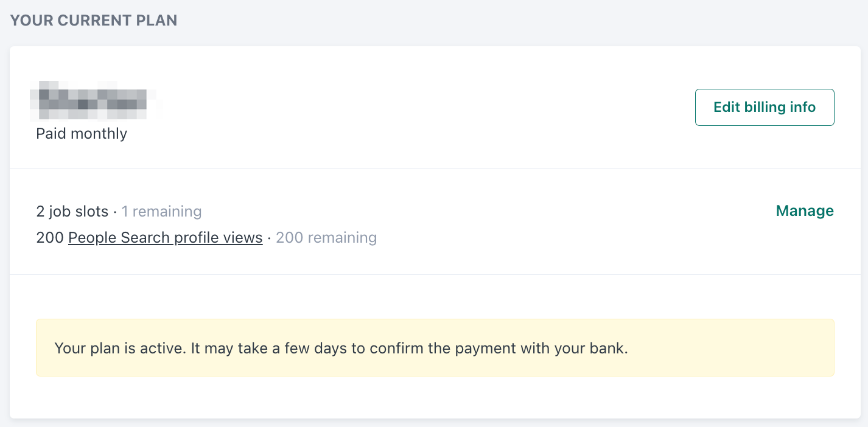Screen dimensions: 868x427
Task: Click the "200 remaining" views counter
Action: (x=326, y=237)
